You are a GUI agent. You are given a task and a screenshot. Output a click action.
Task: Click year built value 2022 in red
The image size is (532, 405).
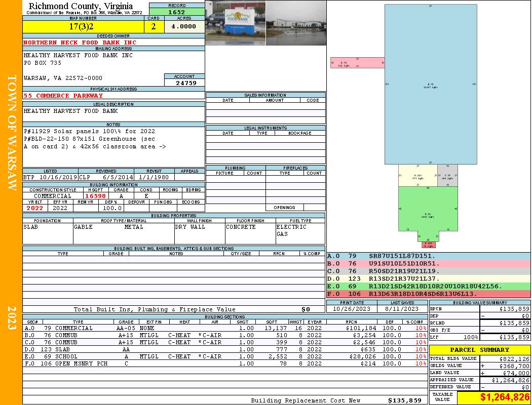point(35,208)
